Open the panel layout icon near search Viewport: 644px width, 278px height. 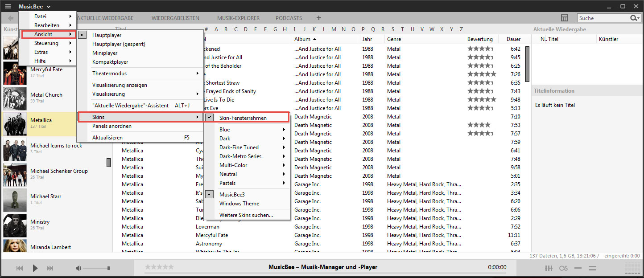click(565, 18)
